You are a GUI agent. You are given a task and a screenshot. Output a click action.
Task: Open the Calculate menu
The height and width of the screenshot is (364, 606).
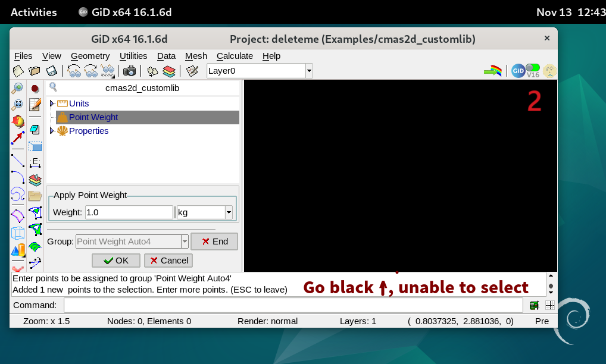pos(235,56)
